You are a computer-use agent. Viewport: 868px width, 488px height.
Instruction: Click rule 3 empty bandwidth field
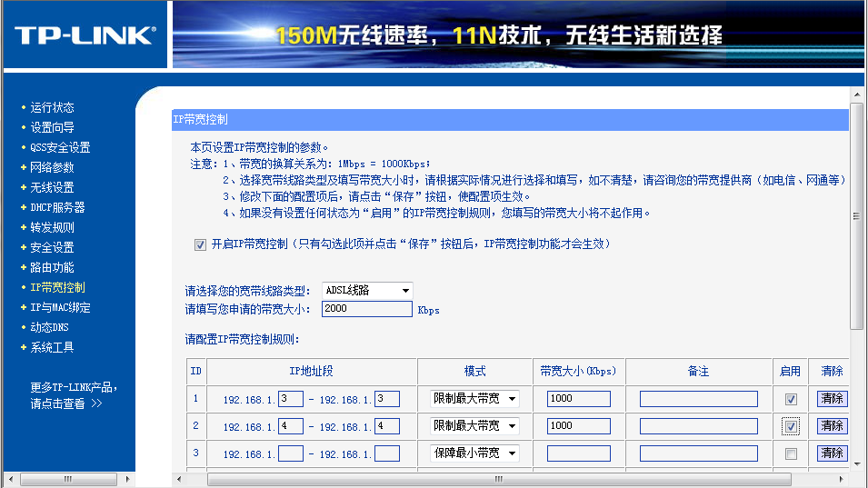578,453
